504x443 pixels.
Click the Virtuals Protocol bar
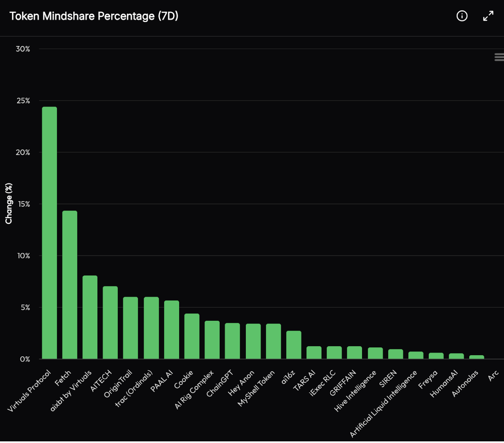pyautogui.click(x=49, y=233)
